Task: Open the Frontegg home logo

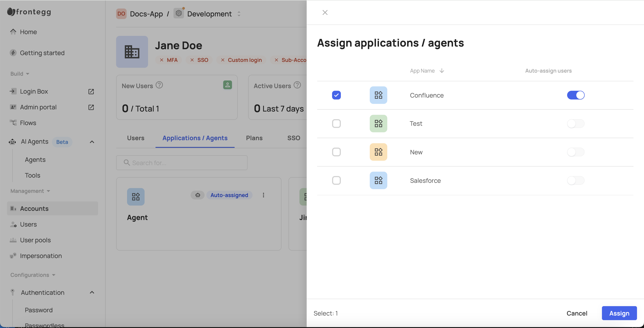Action: tap(29, 12)
